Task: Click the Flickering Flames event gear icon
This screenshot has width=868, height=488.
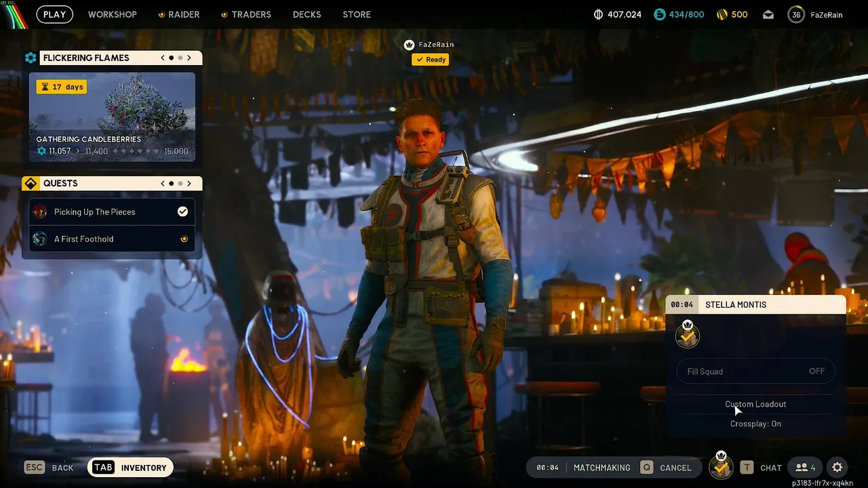Action: [x=31, y=58]
